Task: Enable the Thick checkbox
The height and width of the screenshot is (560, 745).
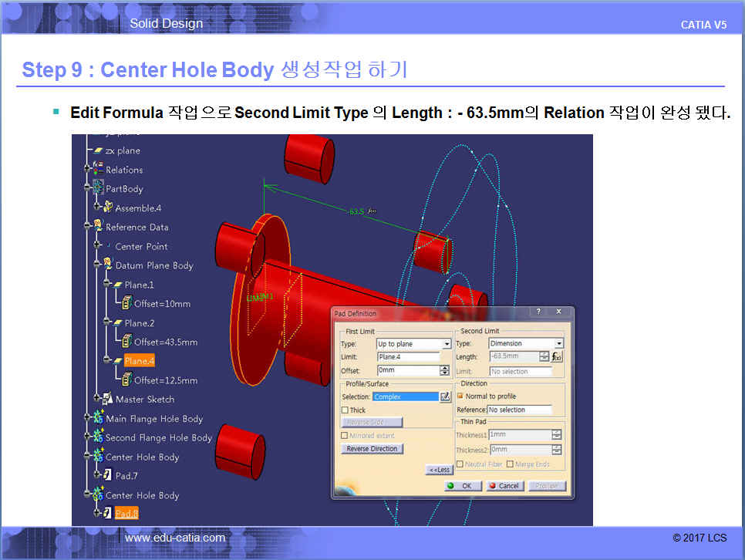Action: pos(346,410)
